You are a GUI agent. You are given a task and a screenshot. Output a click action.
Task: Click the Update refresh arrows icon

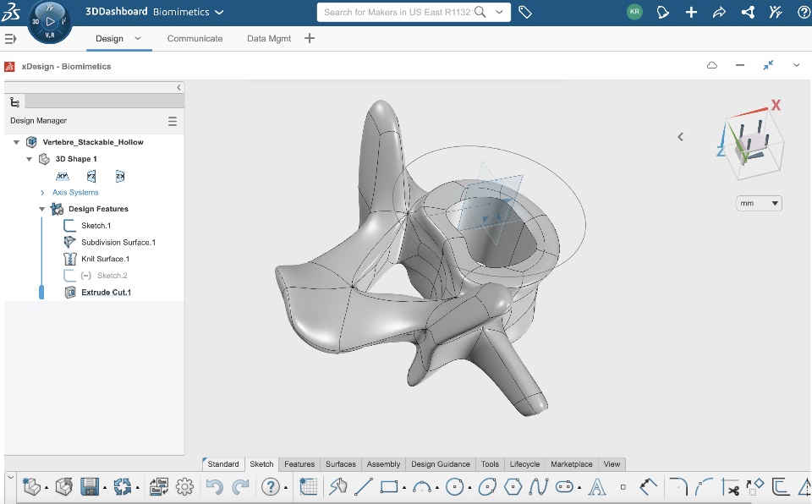pyautogui.click(x=123, y=487)
